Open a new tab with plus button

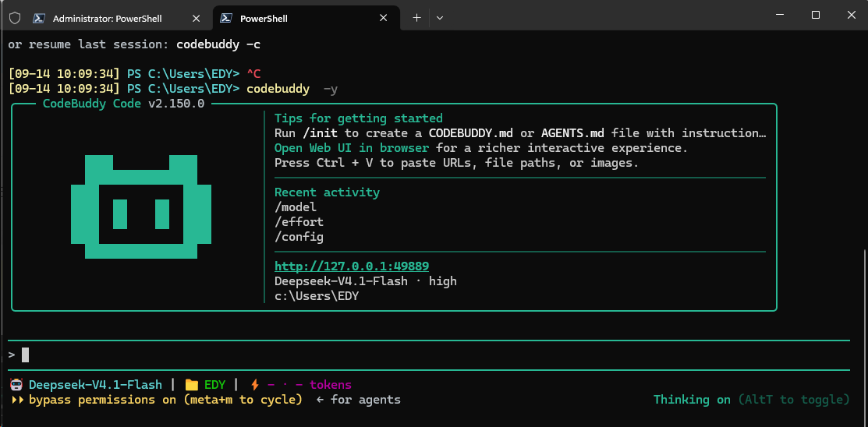416,18
